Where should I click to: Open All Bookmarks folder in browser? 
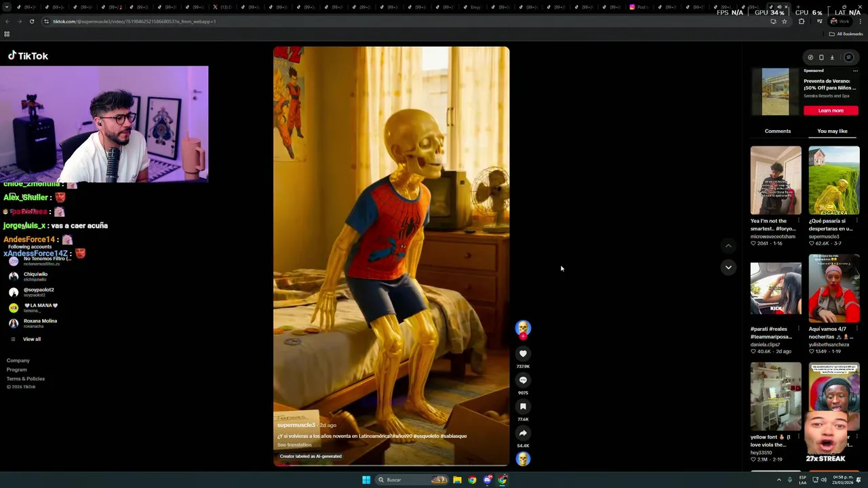click(x=846, y=34)
